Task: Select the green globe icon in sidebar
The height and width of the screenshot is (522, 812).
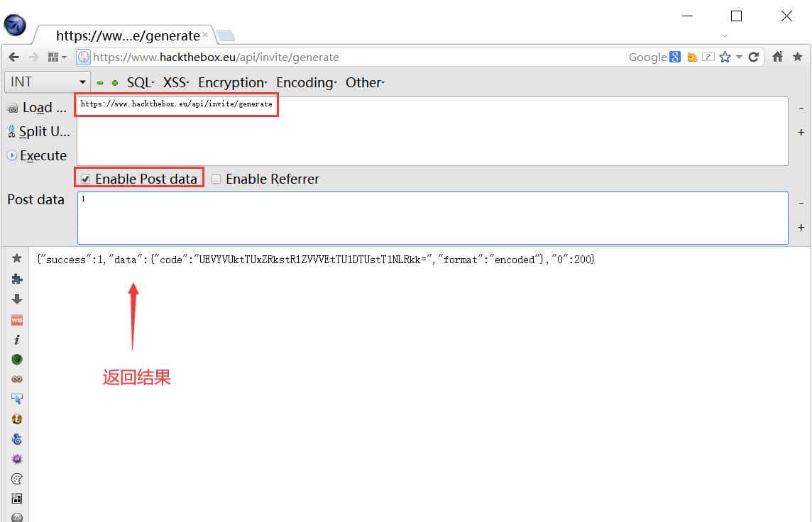Action: pos(16,359)
